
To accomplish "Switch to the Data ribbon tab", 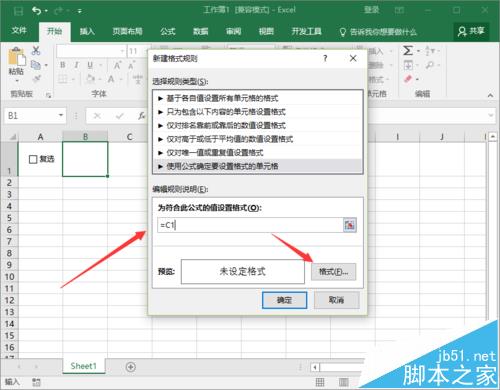I will coord(200,31).
